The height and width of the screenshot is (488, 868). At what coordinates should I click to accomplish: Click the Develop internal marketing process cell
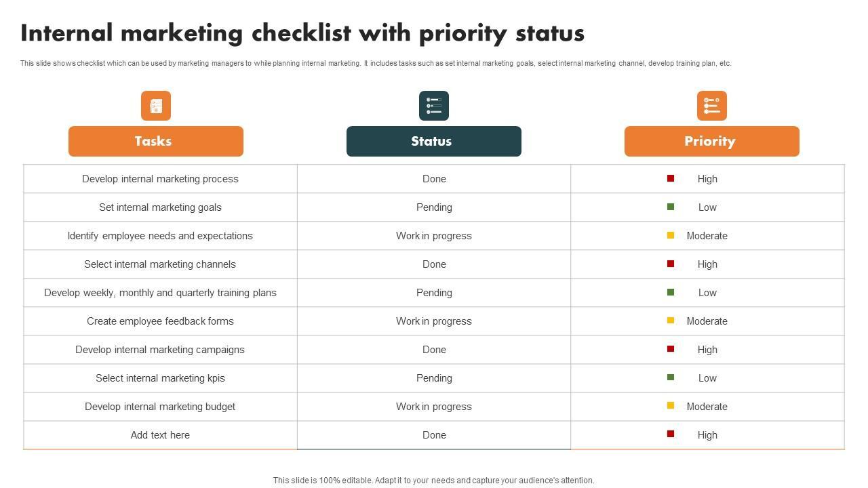(160, 179)
